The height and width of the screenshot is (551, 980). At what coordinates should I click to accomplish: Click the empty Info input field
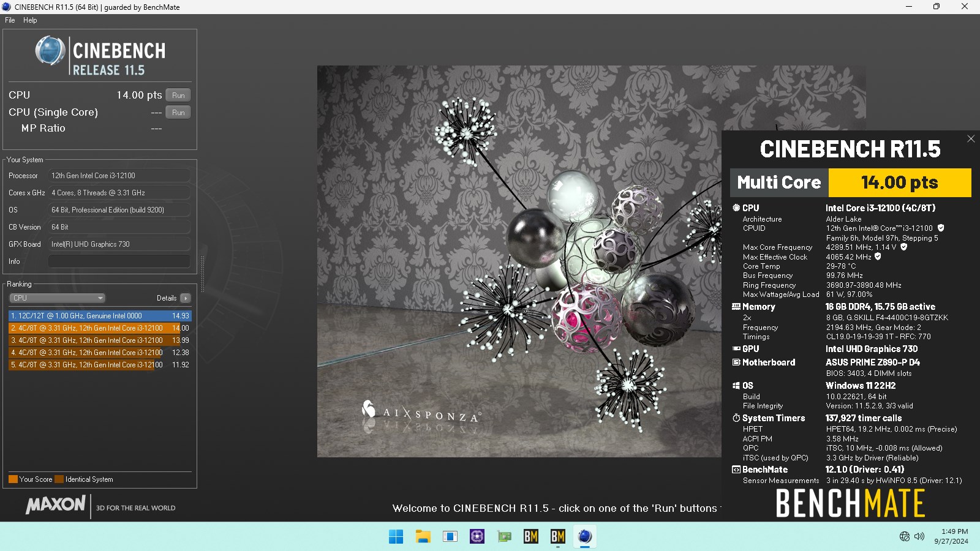point(119,261)
